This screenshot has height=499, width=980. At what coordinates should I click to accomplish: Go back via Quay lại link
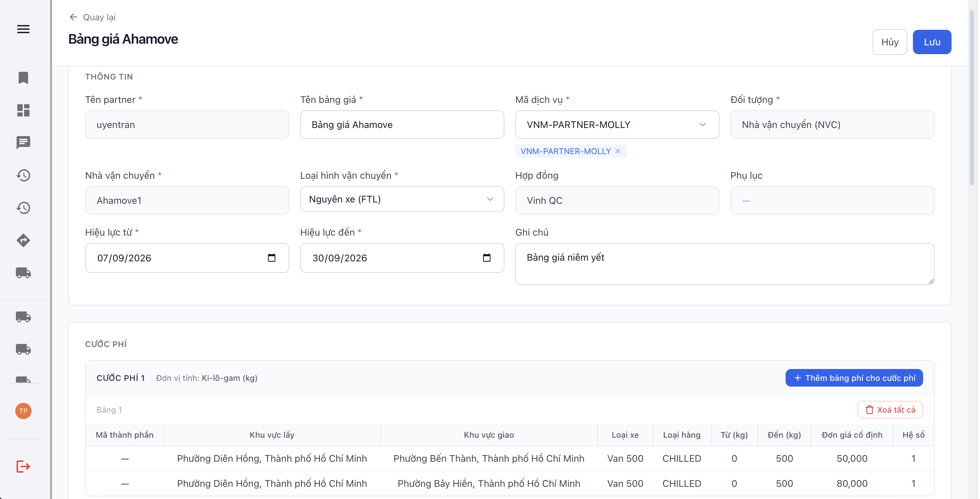click(x=92, y=17)
